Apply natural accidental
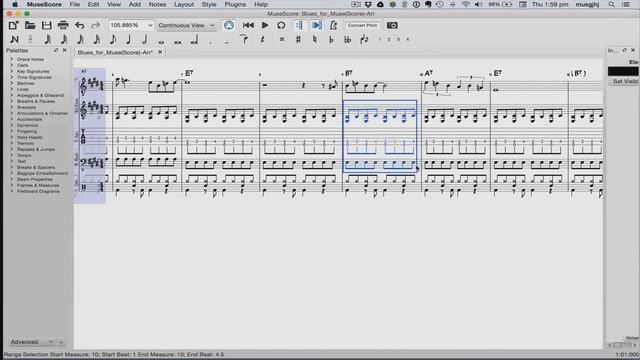Image resolution: width=640 pixels, height=360 pixels. [315, 40]
